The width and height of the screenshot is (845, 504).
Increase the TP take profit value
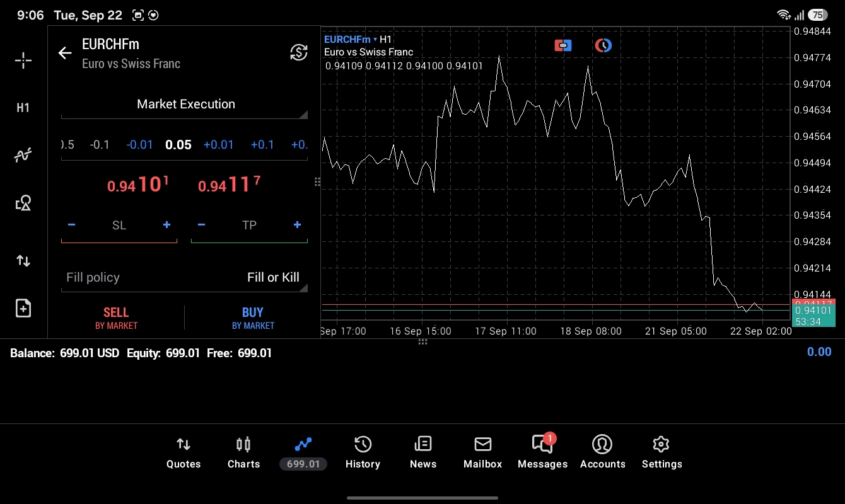tap(297, 225)
